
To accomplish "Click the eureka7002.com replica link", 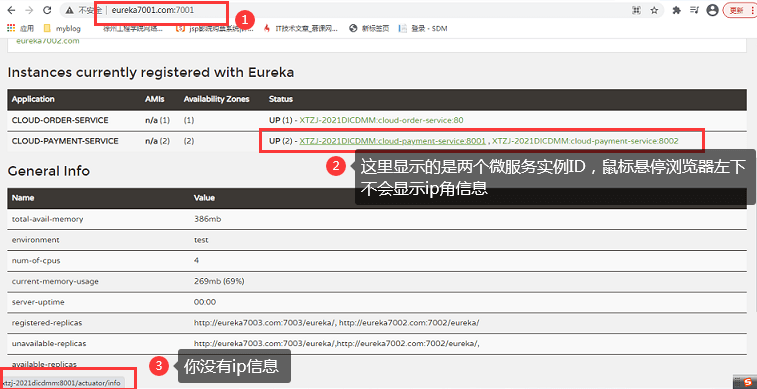I will [48, 41].
